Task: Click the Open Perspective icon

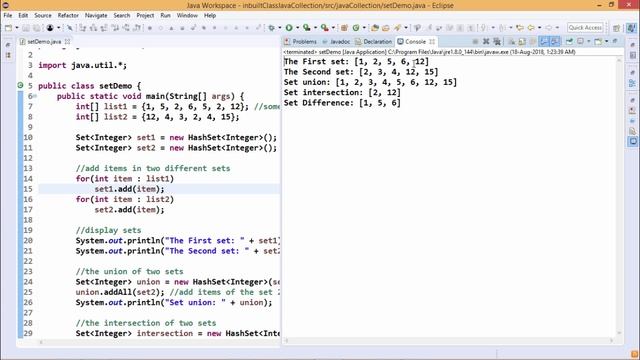Action: [x=616, y=28]
